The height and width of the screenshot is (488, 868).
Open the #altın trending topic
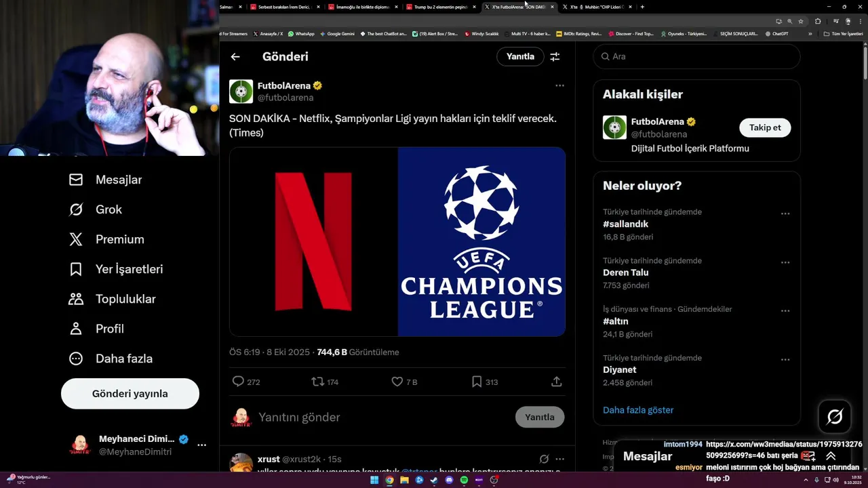coord(616,321)
